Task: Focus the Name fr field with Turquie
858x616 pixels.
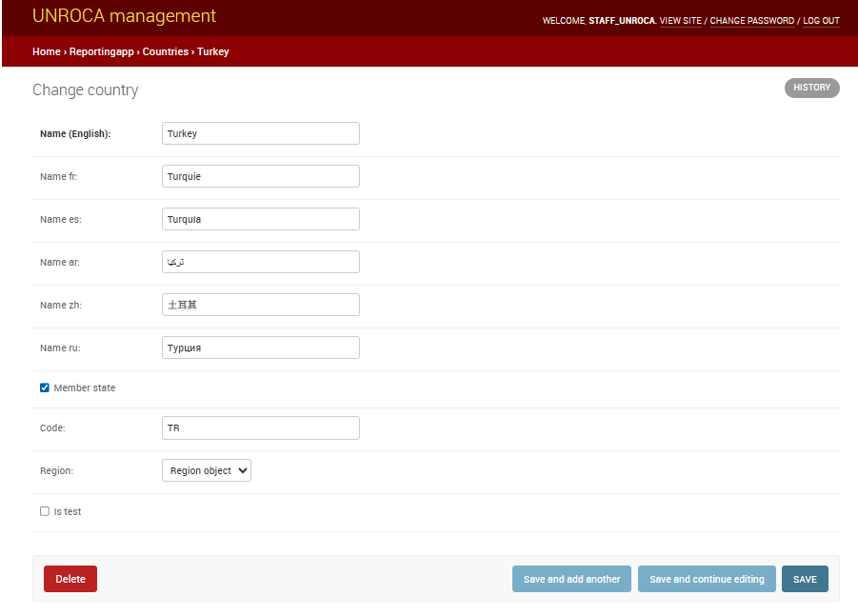Action: [261, 176]
